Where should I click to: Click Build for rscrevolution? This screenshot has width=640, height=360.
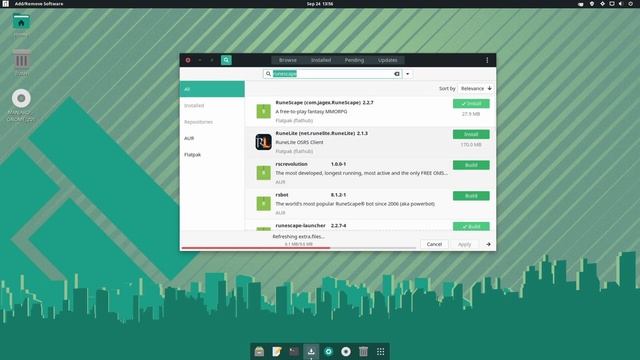tap(471, 165)
